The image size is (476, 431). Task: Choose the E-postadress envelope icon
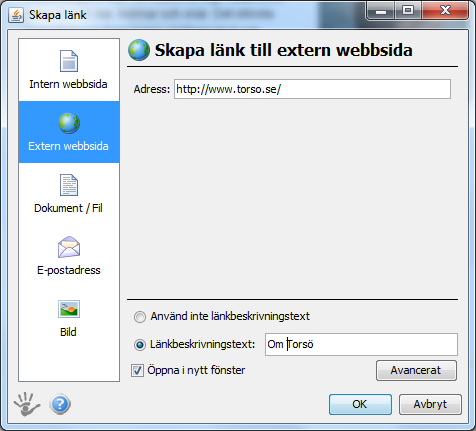[x=69, y=247]
